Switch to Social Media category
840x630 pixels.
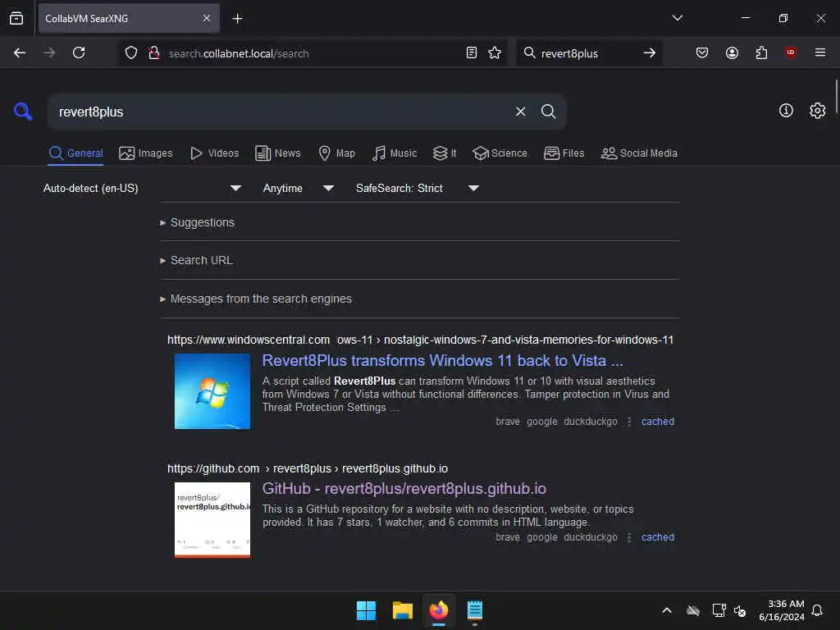click(638, 153)
